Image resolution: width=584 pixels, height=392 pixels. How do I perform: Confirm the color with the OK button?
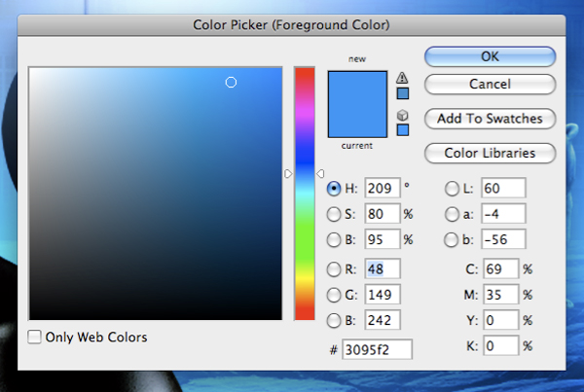[x=491, y=56]
